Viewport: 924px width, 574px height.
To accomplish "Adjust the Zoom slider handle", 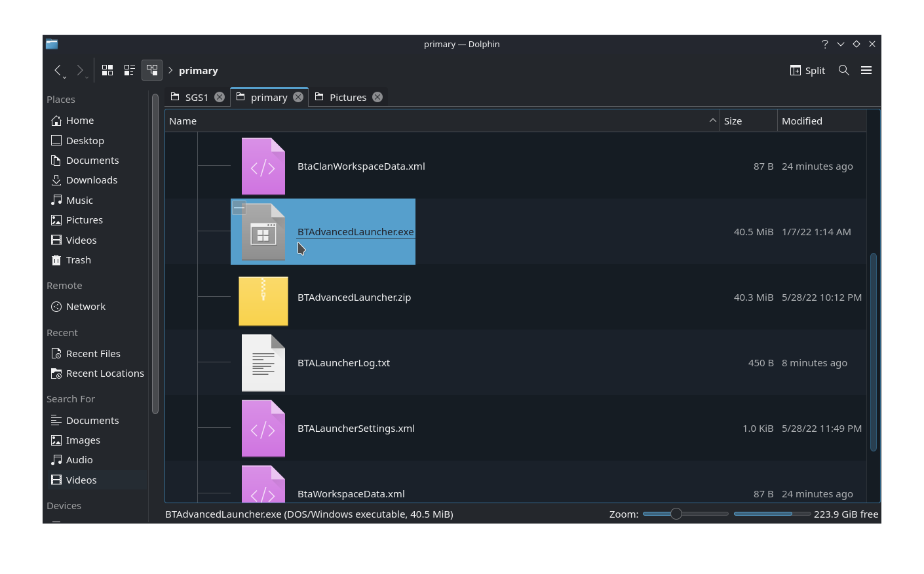I will point(676,514).
